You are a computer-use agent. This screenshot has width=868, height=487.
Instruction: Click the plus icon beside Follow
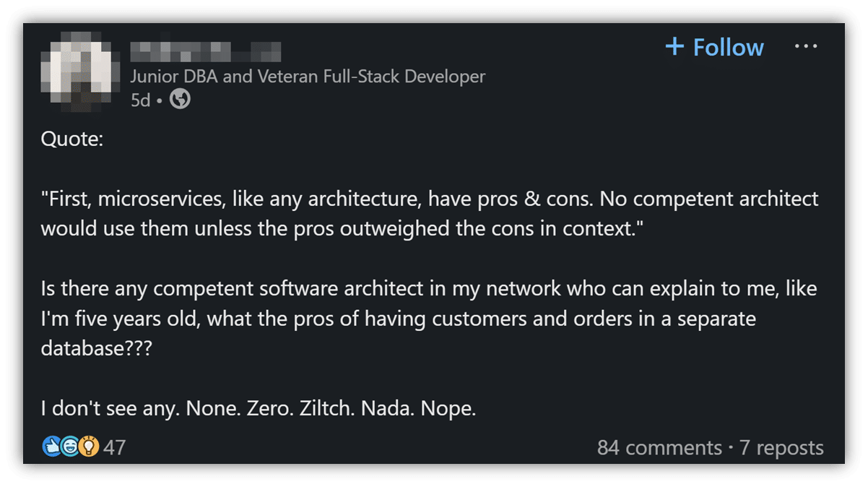[674, 47]
